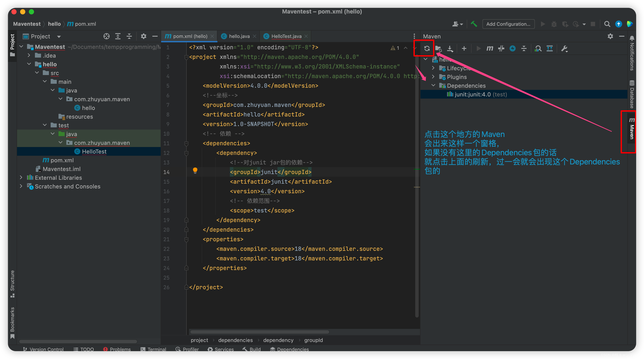Image resolution: width=644 pixels, height=359 pixels.
Task: Click Show Dependencies popup icon in Maven
Action: (x=549, y=48)
